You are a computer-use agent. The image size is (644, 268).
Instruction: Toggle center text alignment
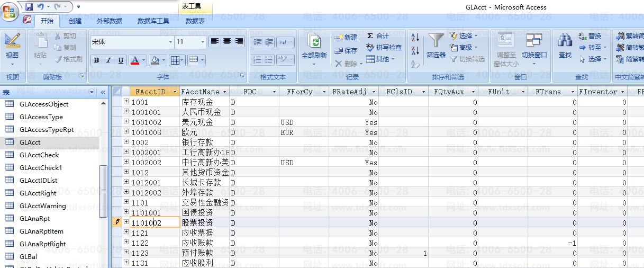[x=227, y=41]
